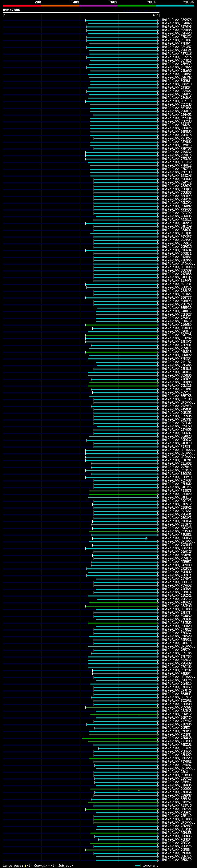Viewport: 197px width, 868px height.
Task: Select subject label UniRef100_Q2YQ59
Action: pos(176,430)
